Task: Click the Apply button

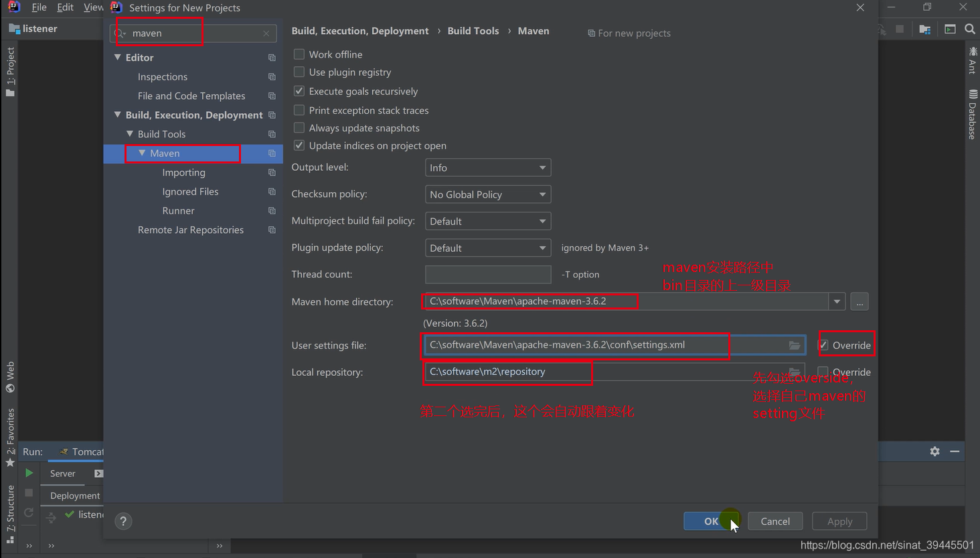Action: [x=839, y=521]
